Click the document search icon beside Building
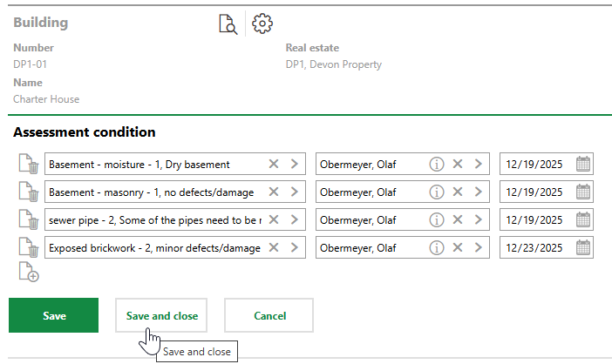Viewport: 612px width, 364px height. tap(228, 24)
